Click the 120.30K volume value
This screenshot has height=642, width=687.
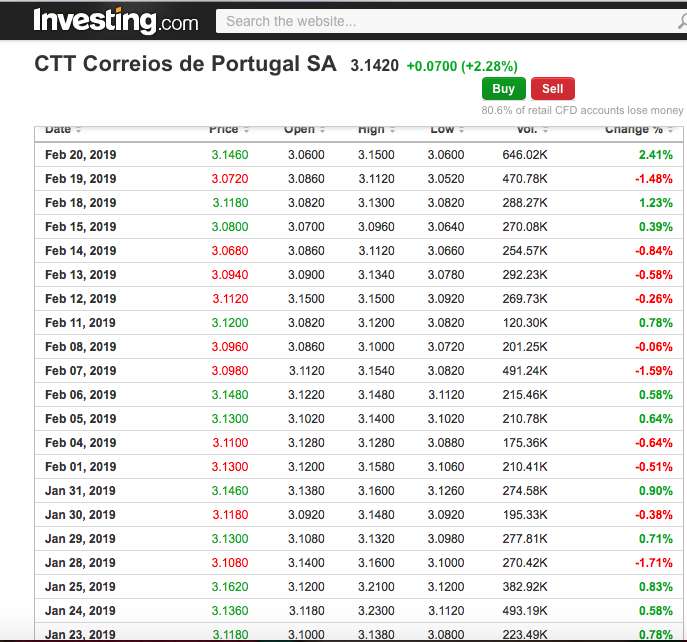pos(525,323)
